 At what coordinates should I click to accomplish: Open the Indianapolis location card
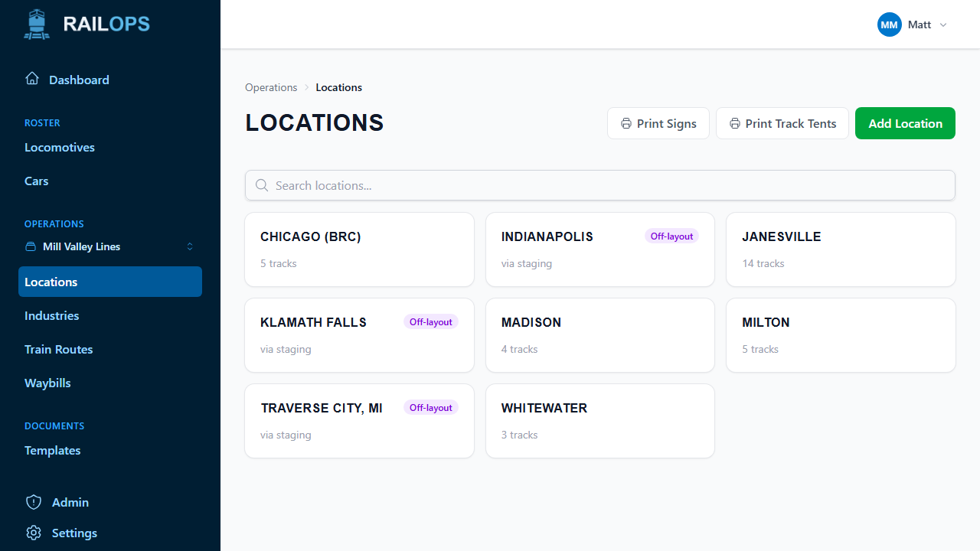coord(600,249)
